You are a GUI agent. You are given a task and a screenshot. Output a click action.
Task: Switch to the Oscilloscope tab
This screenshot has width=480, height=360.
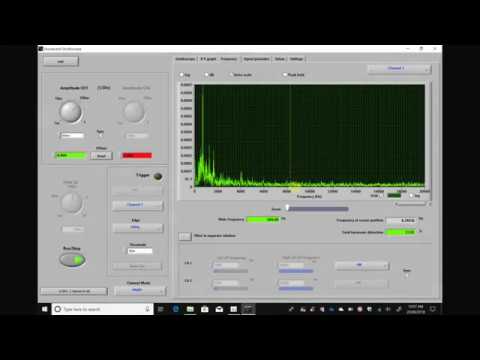[x=185, y=59]
